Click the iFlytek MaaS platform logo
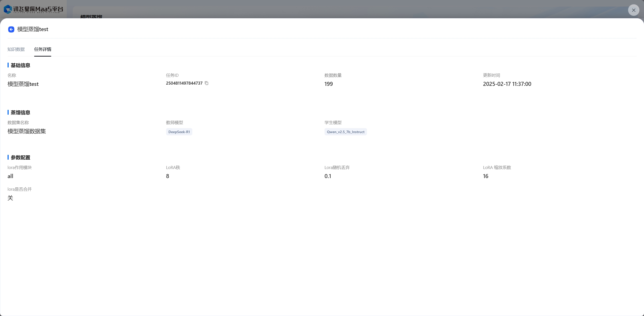The image size is (644, 316). coord(33,9)
